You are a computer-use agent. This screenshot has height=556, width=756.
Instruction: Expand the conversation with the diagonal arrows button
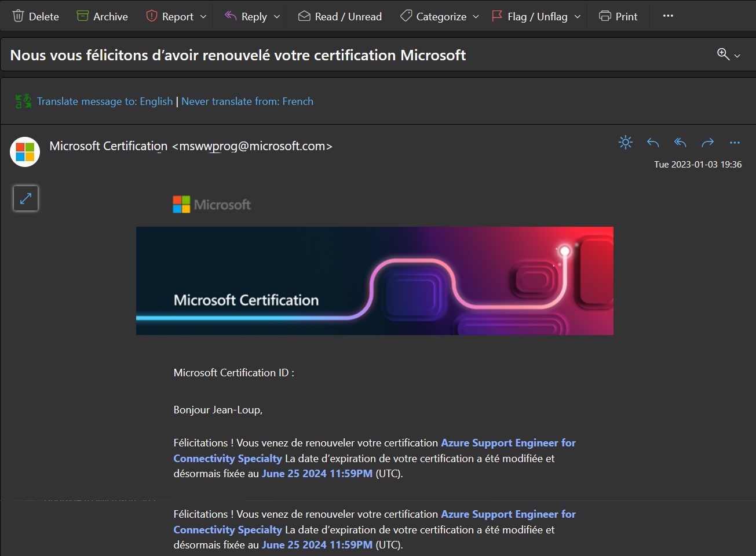[x=25, y=198]
